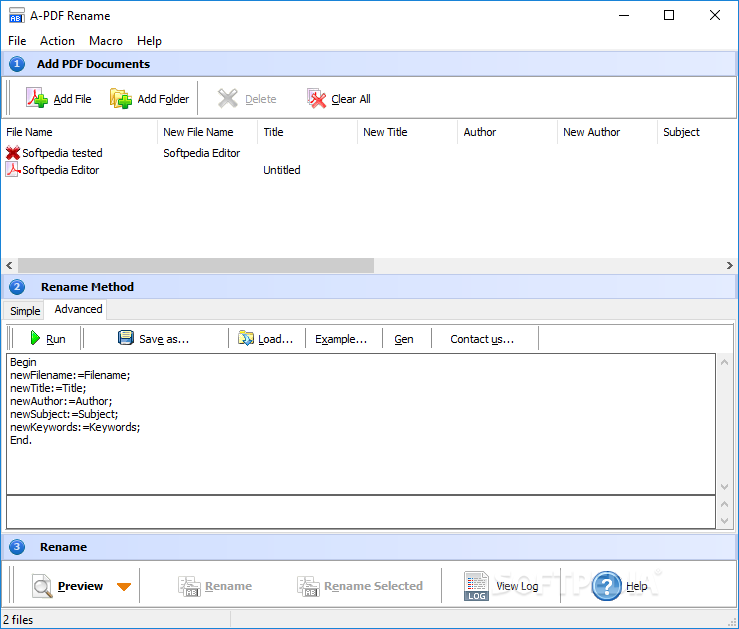
Task: Click the newFilename:=Filename; script line
Action: click(x=70, y=375)
